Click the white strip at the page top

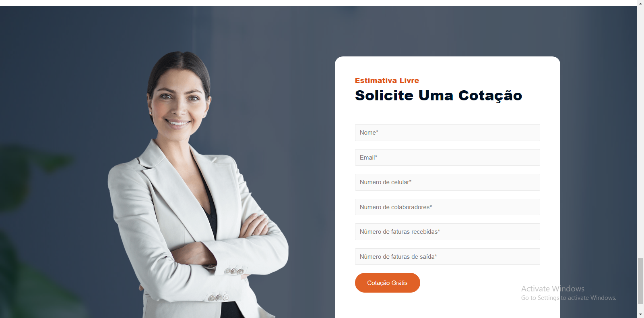[x=318, y=3]
